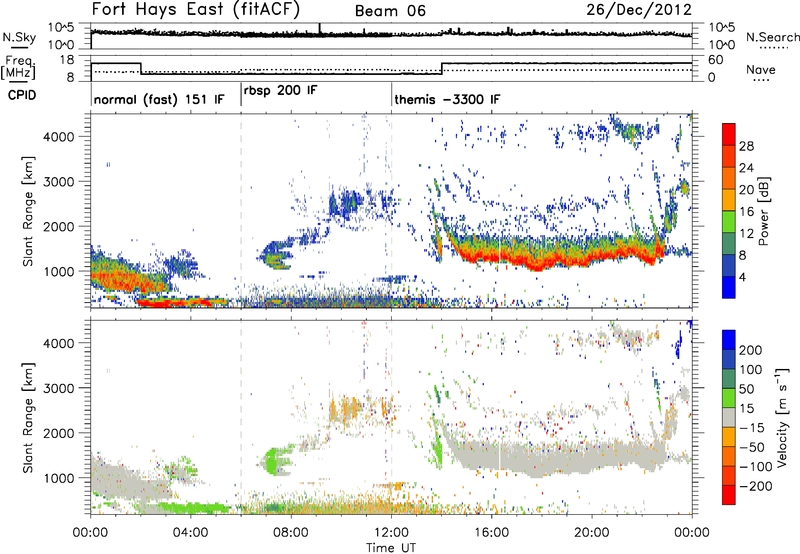Click the '08:00' time tick label
The image size is (800, 554).
tap(291, 533)
